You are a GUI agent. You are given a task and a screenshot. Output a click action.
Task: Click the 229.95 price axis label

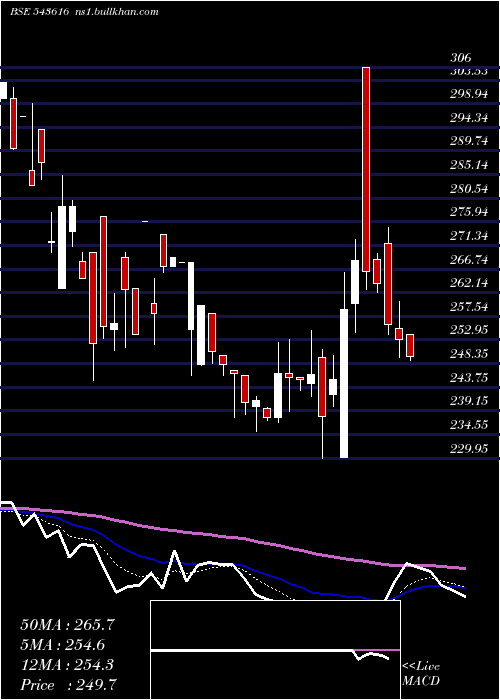[x=468, y=448]
